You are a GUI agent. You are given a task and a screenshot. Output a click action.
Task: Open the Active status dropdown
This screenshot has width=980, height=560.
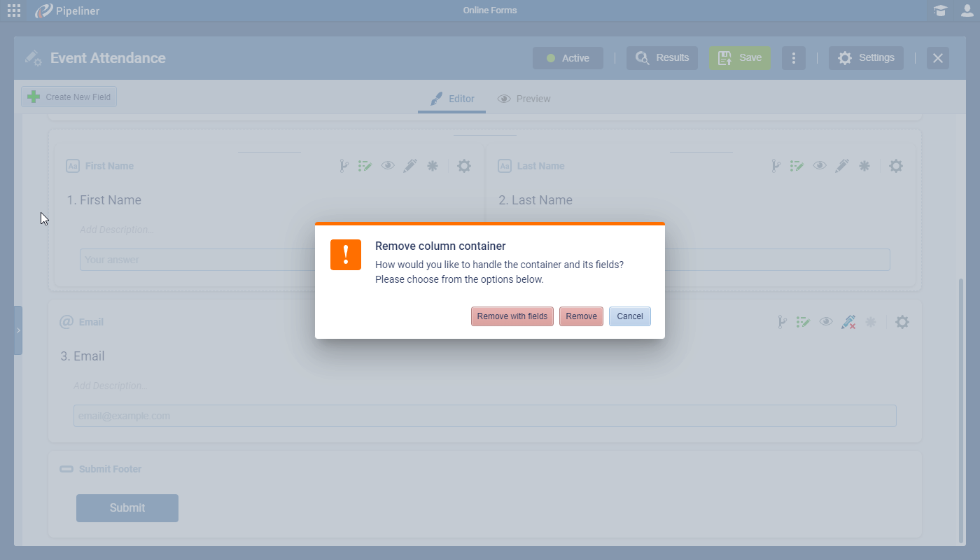point(568,58)
